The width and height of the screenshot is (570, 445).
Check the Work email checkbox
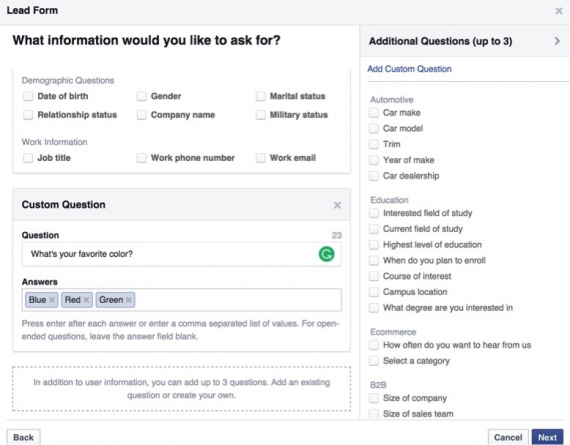(260, 158)
